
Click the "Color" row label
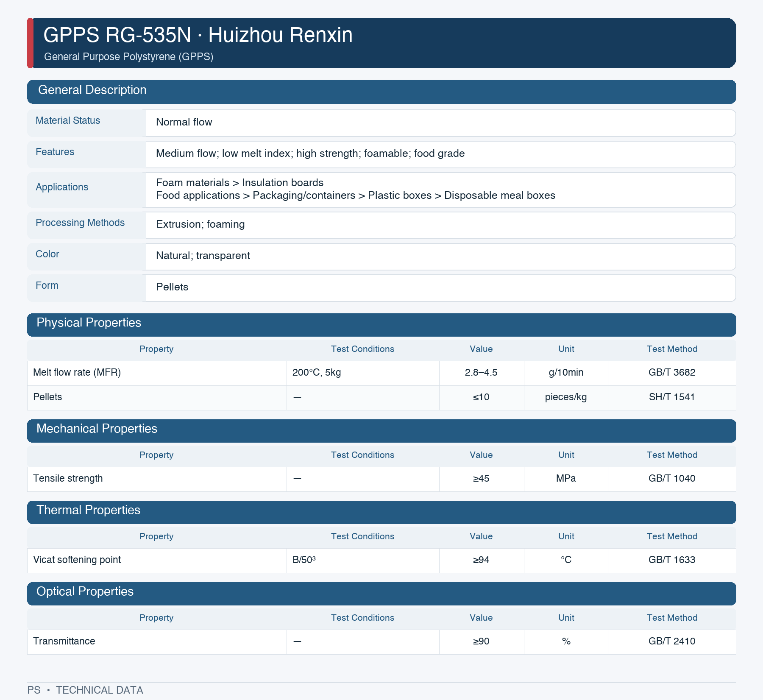pos(47,254)
